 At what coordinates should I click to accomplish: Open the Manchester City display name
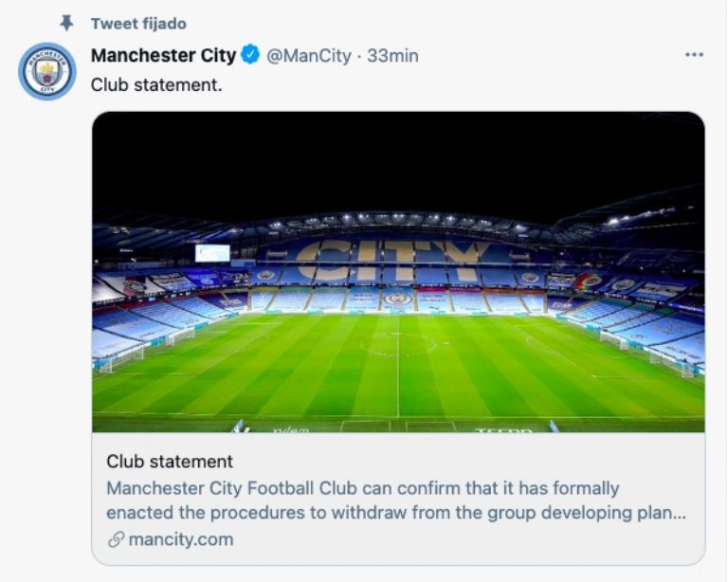(x=163, y=56)
